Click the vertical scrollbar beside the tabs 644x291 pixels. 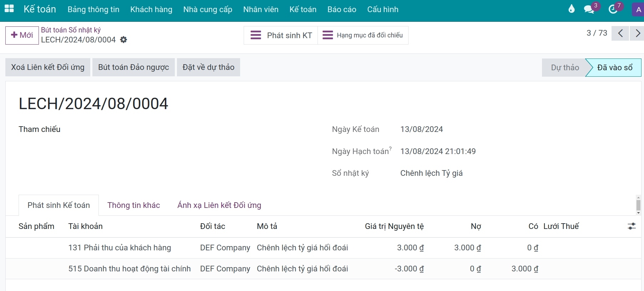pyautogui.click(x=638, y=205)
